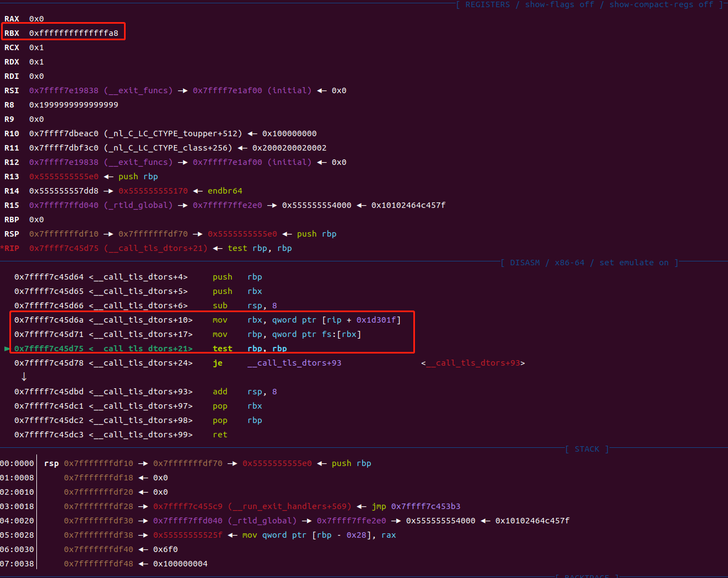Click stack address 0x7fffffffdf20

click(x=99, y=492)
